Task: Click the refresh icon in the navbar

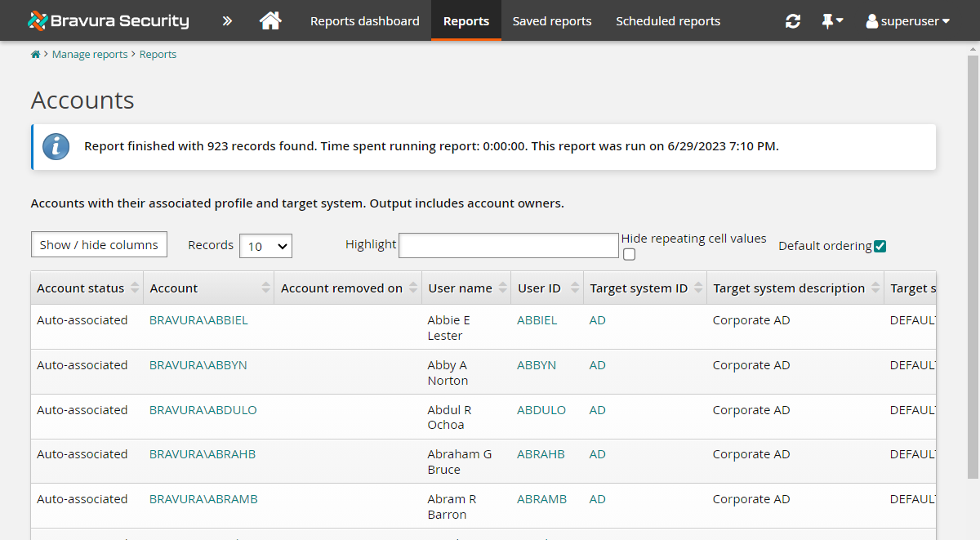Action: [792, 20]
